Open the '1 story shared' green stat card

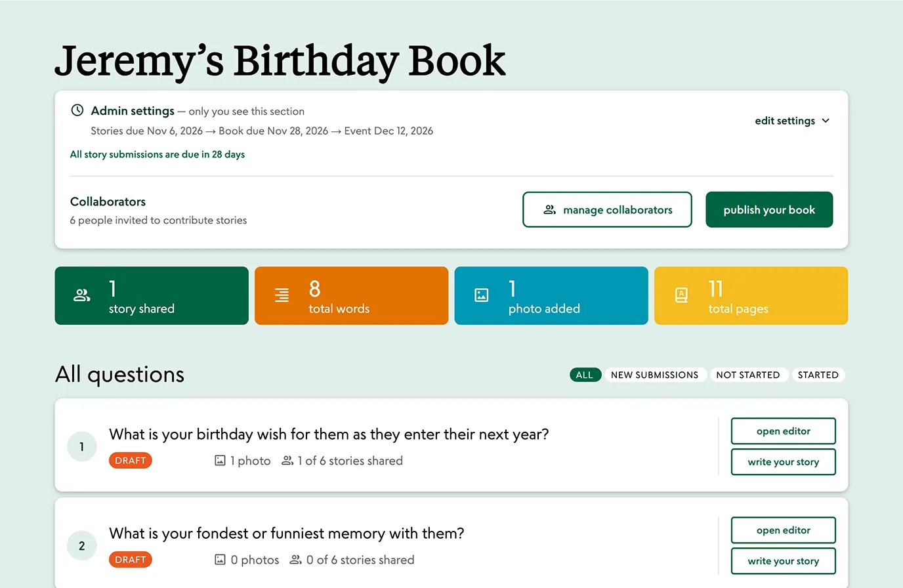pyautogui.click(x=152, y=295)
